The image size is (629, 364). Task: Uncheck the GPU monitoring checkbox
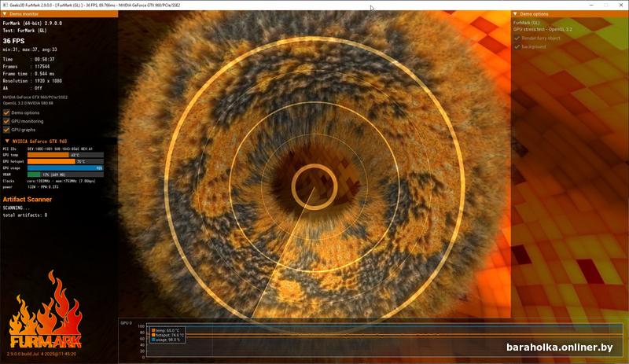pos(6,121)
